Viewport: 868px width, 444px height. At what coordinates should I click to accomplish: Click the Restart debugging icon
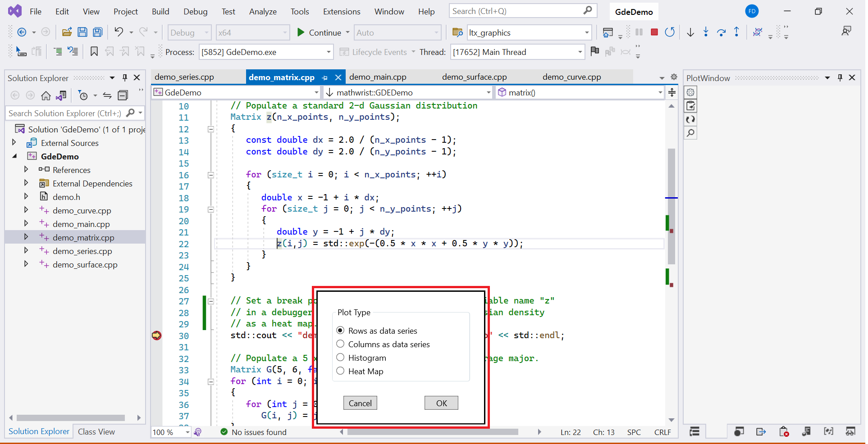point(670,32)
